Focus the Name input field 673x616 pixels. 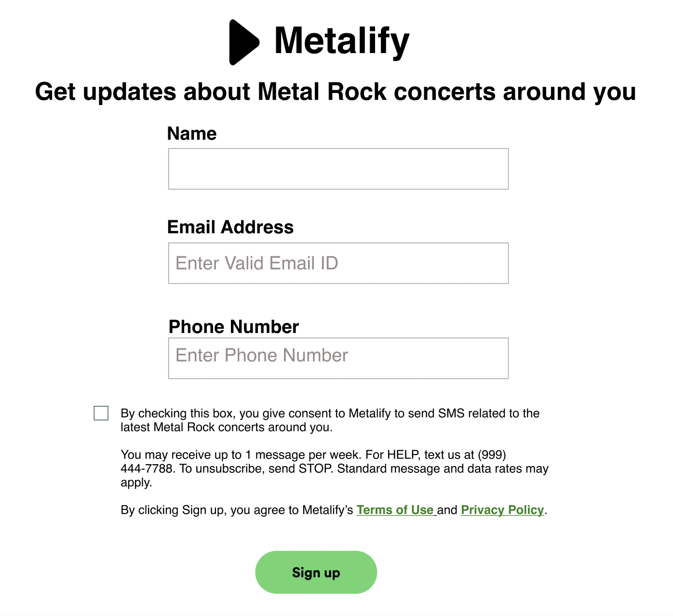[338, 169]
